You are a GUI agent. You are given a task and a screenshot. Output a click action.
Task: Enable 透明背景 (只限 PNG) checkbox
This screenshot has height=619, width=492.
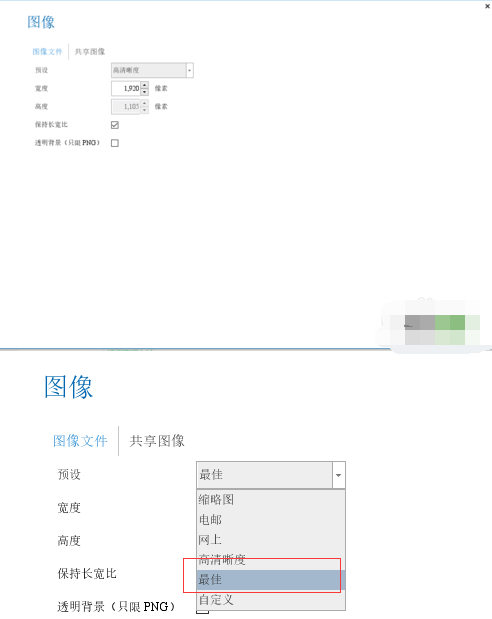115,143
